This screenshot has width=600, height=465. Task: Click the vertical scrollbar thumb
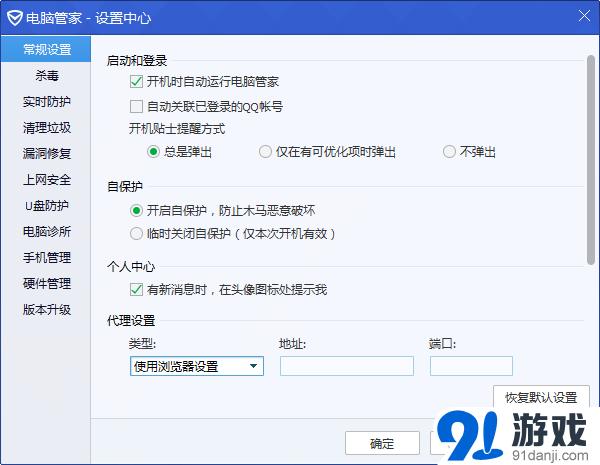(x=591, y=160)
